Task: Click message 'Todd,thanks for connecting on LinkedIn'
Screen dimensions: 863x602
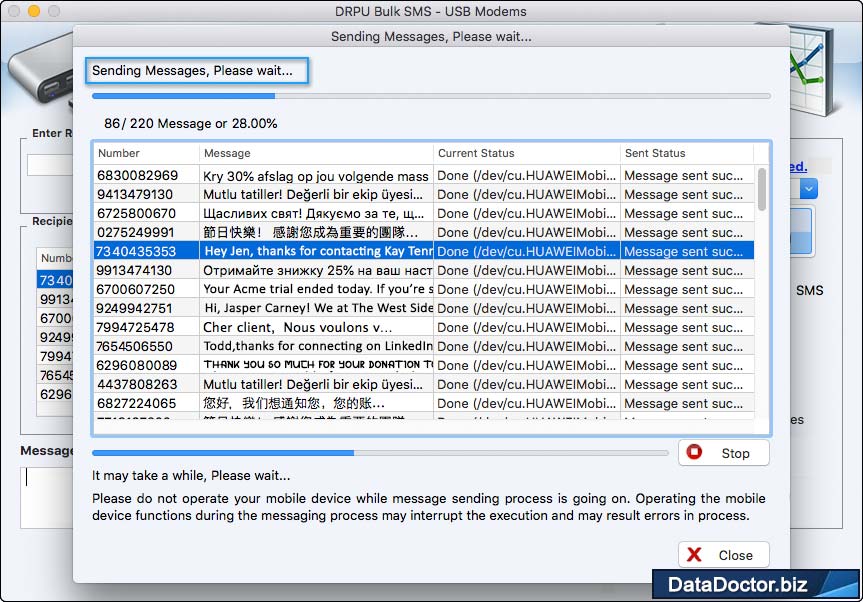Action: (318, 346)
